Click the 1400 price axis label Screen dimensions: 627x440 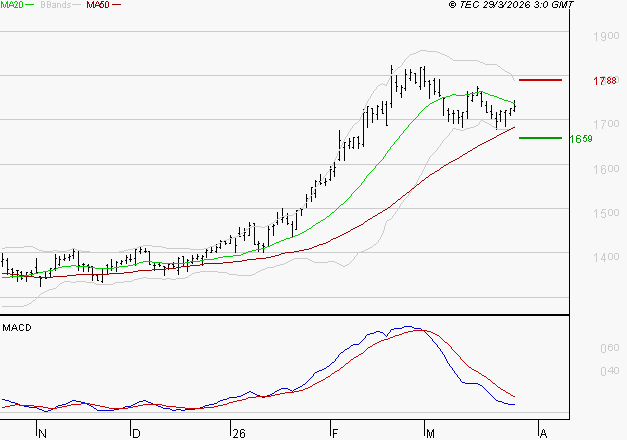(x=606, y=257)
